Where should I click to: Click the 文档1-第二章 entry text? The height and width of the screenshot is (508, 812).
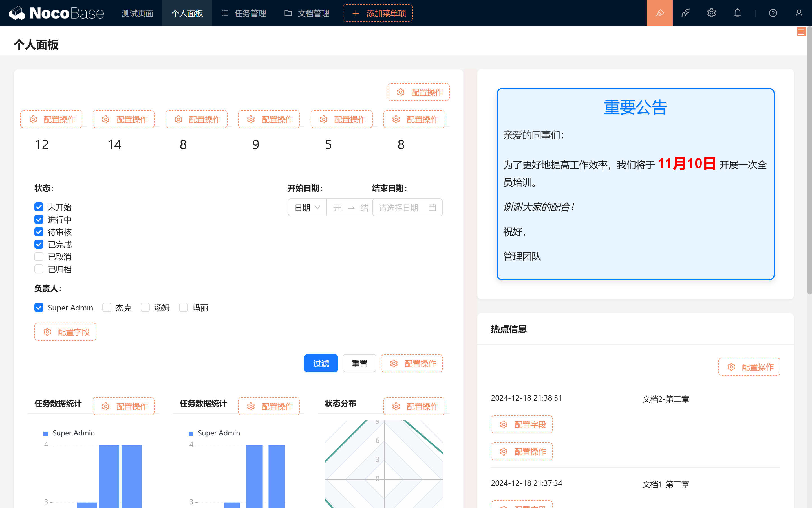[666, 485]
